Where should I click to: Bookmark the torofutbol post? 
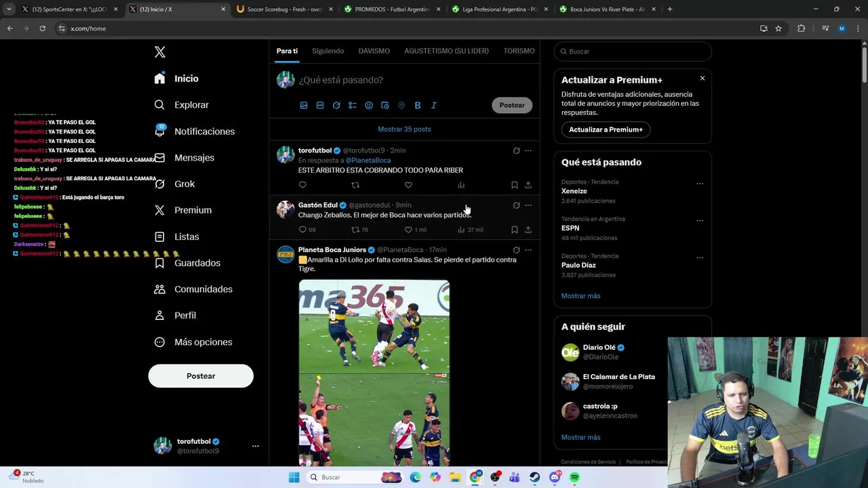[514, 185]
